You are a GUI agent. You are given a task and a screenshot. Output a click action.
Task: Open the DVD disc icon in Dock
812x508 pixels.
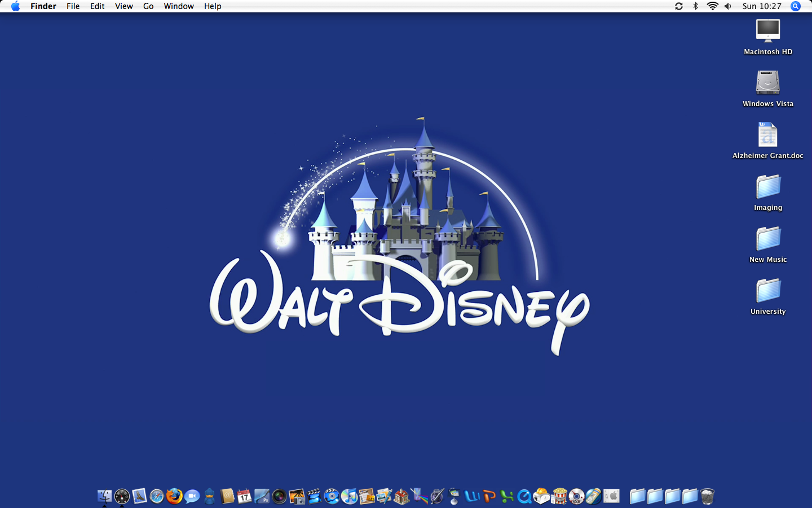[576, 496]
